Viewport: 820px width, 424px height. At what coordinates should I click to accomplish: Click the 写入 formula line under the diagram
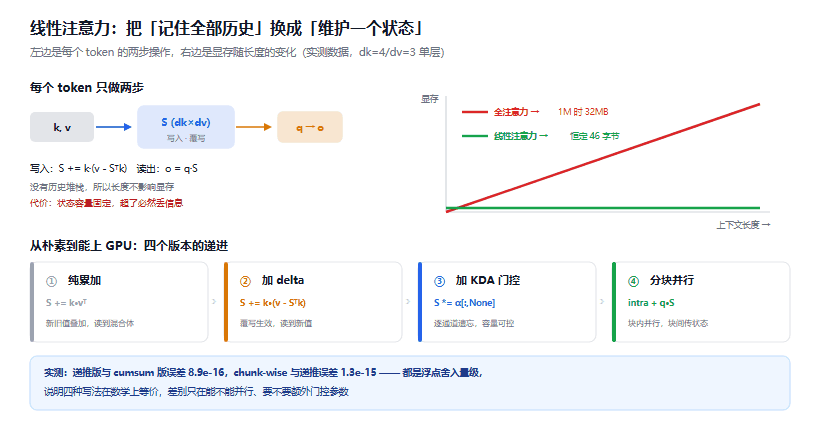78,168
